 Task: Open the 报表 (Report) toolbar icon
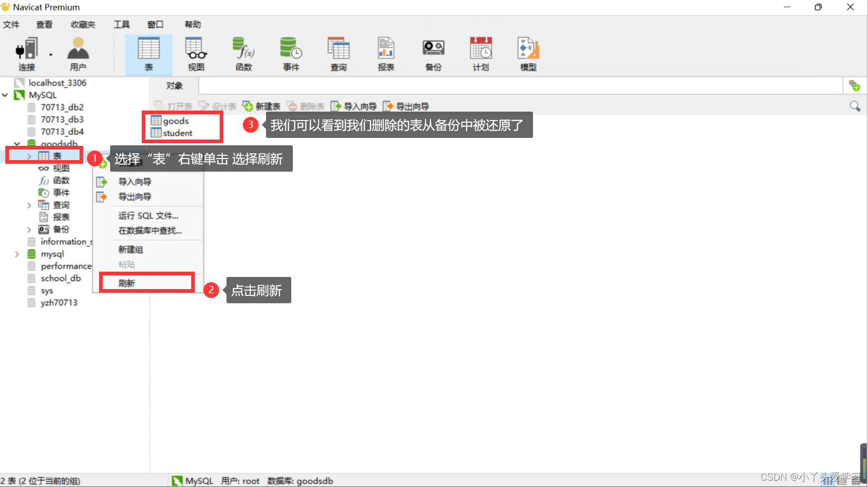(386, 54)
